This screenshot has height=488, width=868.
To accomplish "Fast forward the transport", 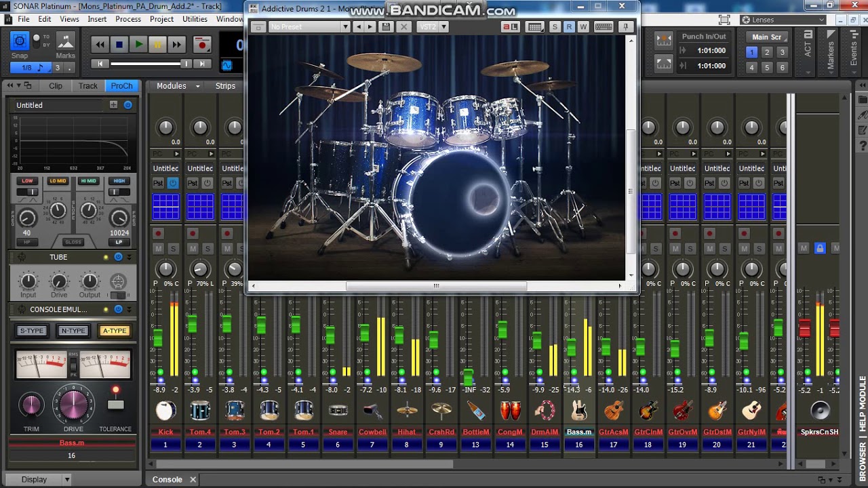I will pyautogui.click(x=176, y=45).
